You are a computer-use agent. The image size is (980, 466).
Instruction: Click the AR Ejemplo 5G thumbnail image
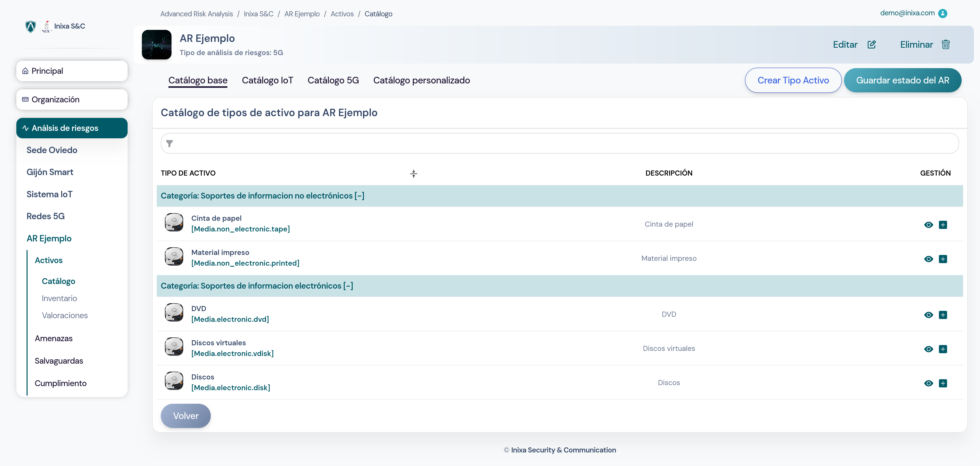pyautogui.click(x=156, y=44)
